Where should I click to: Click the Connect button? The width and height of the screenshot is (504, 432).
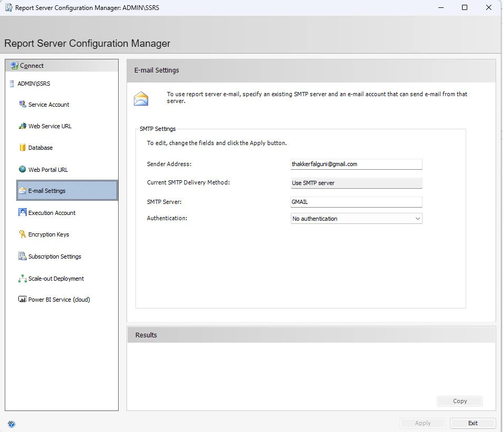(x=31, y=66)
